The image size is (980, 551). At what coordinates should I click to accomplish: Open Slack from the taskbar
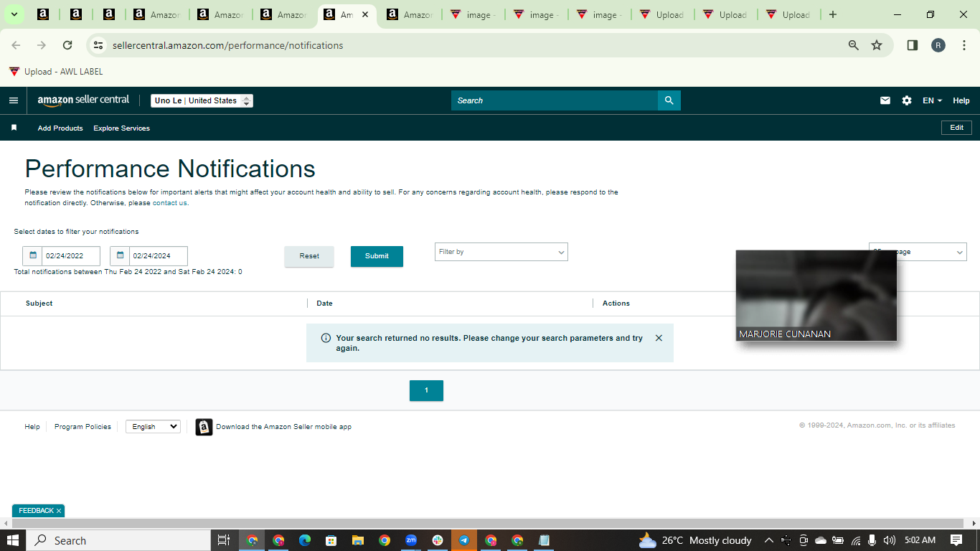click(438, 540)
